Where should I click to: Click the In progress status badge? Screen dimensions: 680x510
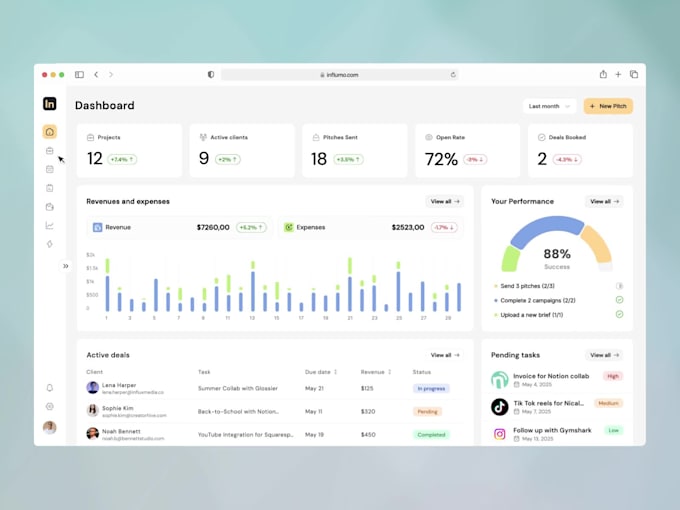click(431, 388)
